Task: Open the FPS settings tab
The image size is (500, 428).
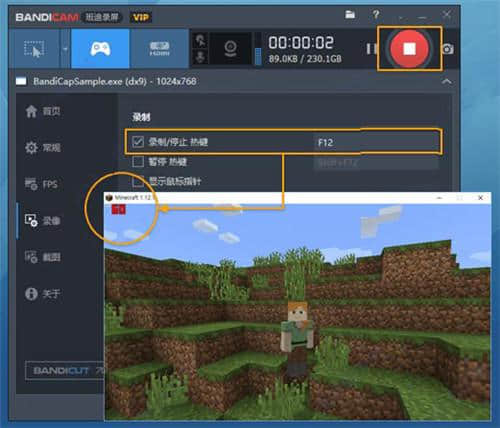Action: point(41,184)
